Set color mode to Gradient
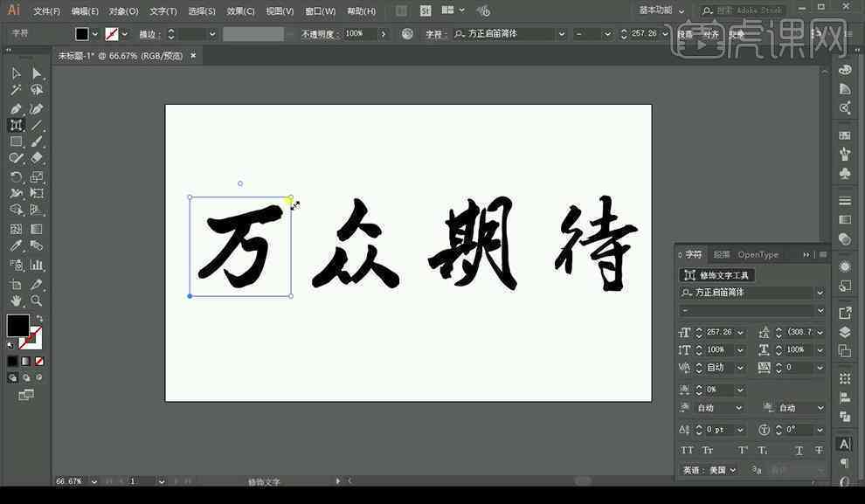The width and height of the screenshot is (865, 504). [x=26, y=361]
